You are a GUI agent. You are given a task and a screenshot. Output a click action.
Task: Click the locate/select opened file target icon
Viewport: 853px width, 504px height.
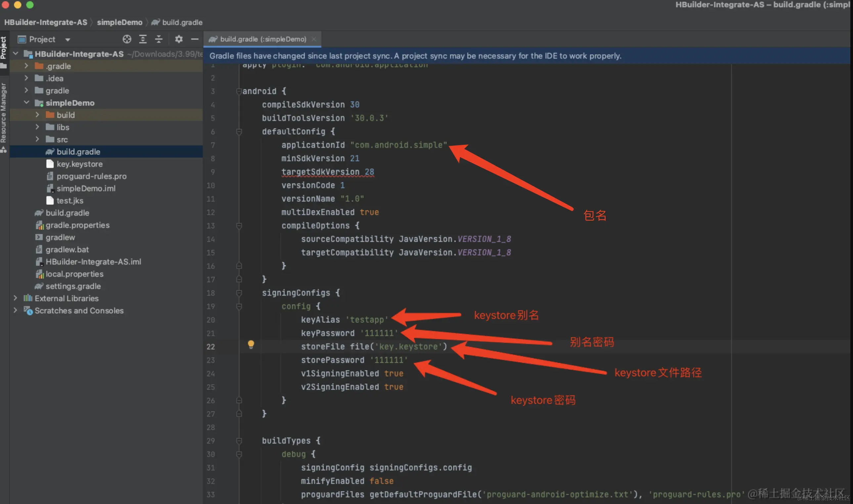coord(127,39)
